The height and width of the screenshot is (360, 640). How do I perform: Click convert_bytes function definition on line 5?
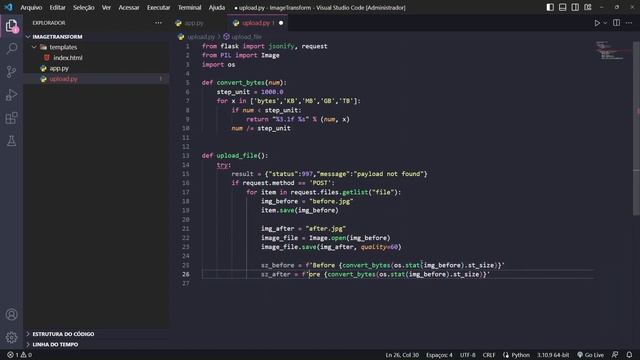(240, 82)
